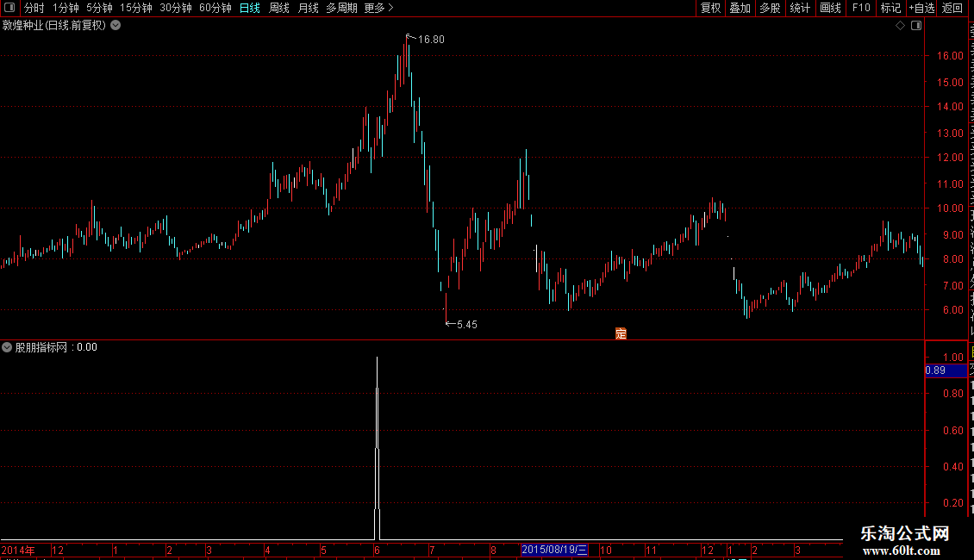Click the 10.00 price axis label
This screenshot has width=974, height=560.
[950, 208]
